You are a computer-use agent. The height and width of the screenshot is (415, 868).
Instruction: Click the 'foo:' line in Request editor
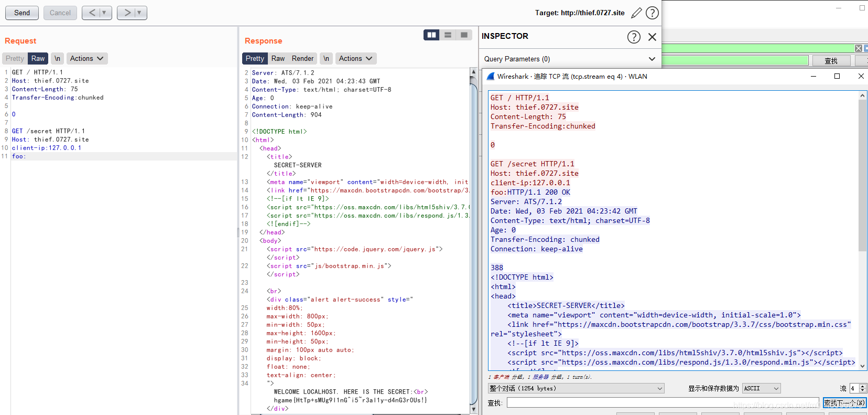click(19, 156)
